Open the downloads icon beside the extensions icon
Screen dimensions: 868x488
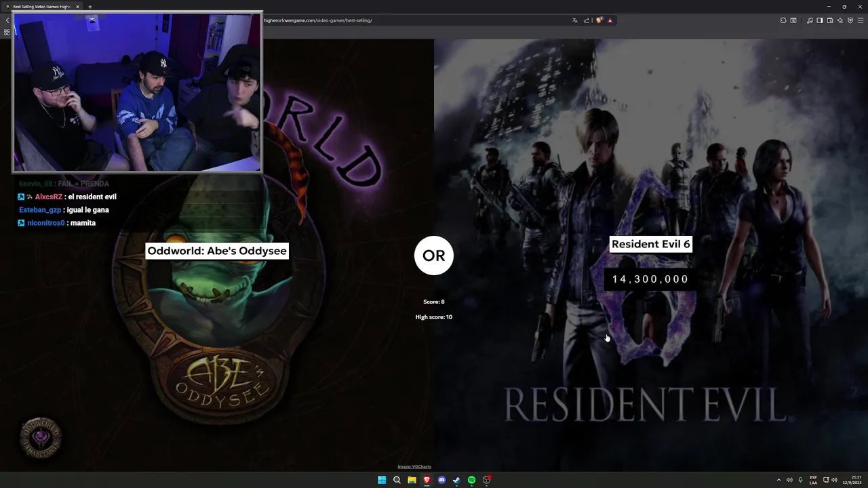point(793,20)
